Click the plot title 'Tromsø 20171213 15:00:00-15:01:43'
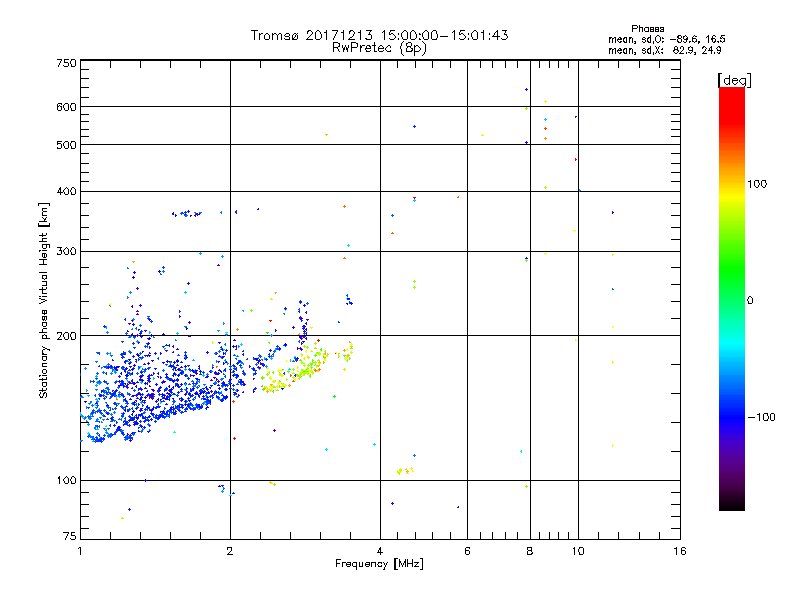800x600 pixels. coord(379,35)
